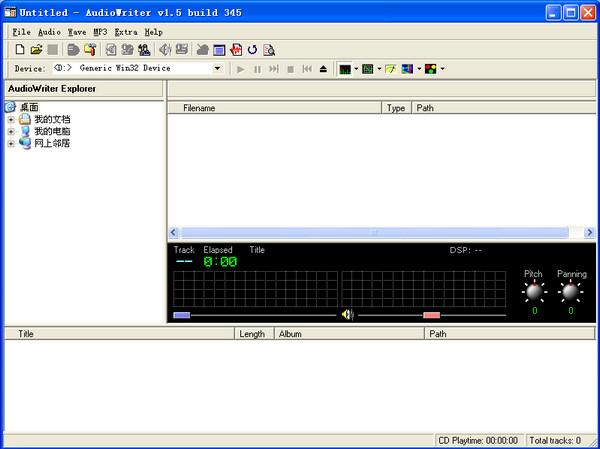This screenshot has height=449, width=600.
Task: Click left arrow of horizontal scrollbar
Action: point(173,232)
